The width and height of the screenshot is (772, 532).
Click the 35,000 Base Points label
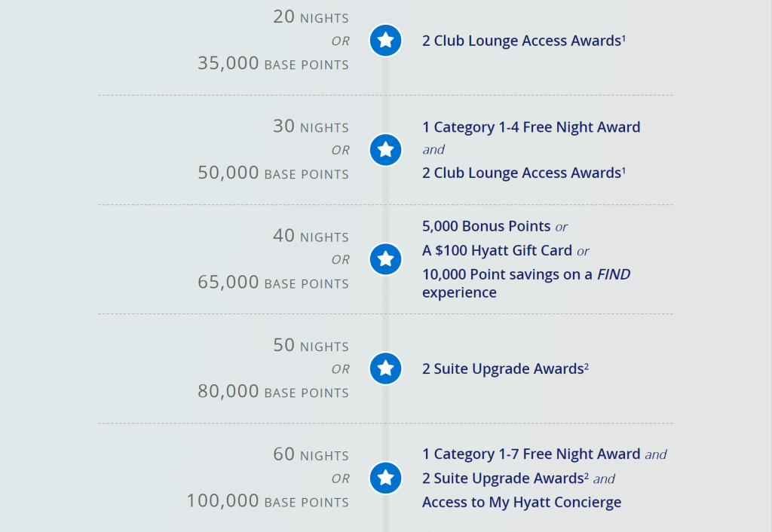pos(273,63)
